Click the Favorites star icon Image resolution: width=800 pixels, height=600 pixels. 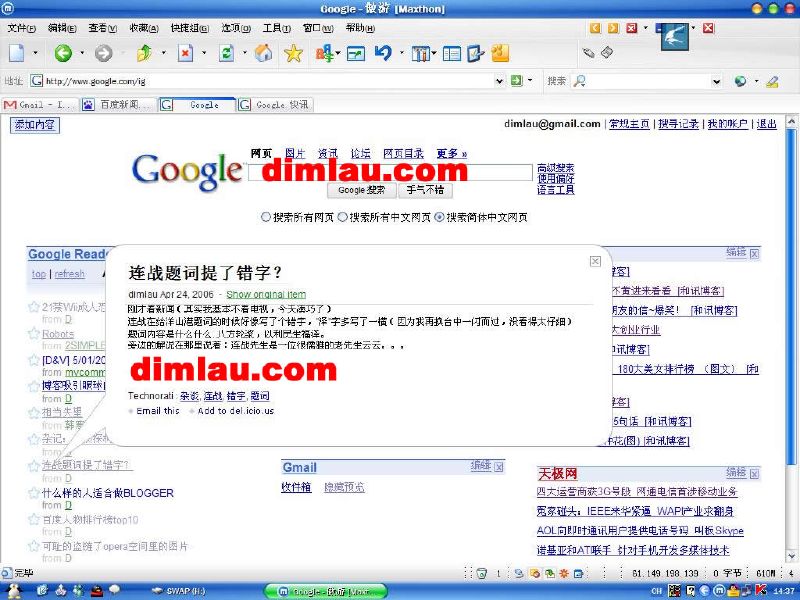(294, 55)
